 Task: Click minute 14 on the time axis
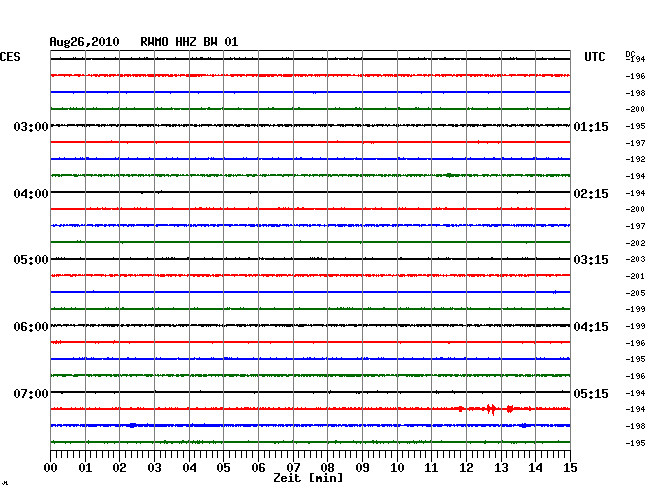tap(536, 468)
